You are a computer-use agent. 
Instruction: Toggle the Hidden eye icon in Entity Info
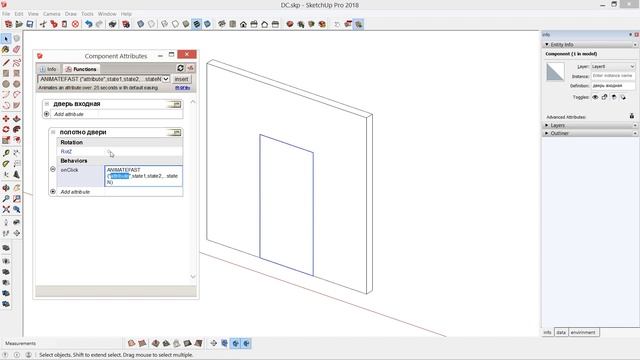coord(595,97)
